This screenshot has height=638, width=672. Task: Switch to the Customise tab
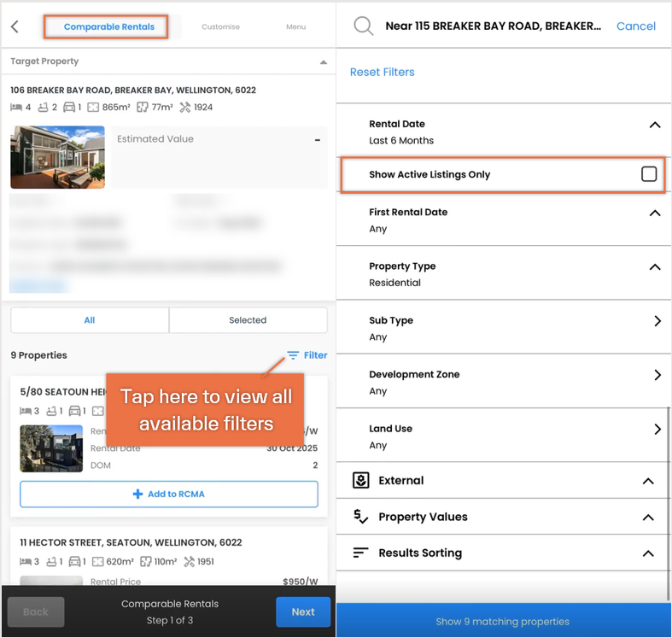[x=220, y=26]
